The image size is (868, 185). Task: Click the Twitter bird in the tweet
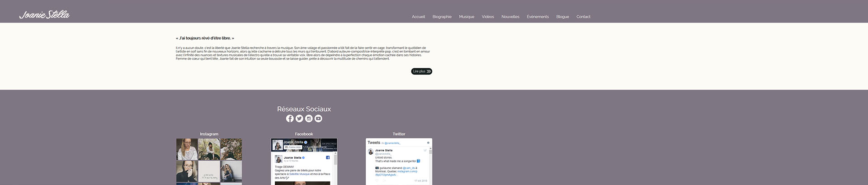click(425, 150)
